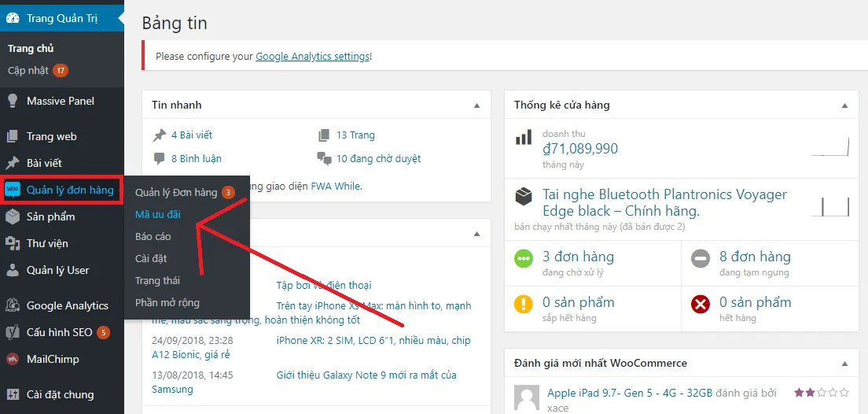Click the two-star rating on the iPad review

point(822,393)
